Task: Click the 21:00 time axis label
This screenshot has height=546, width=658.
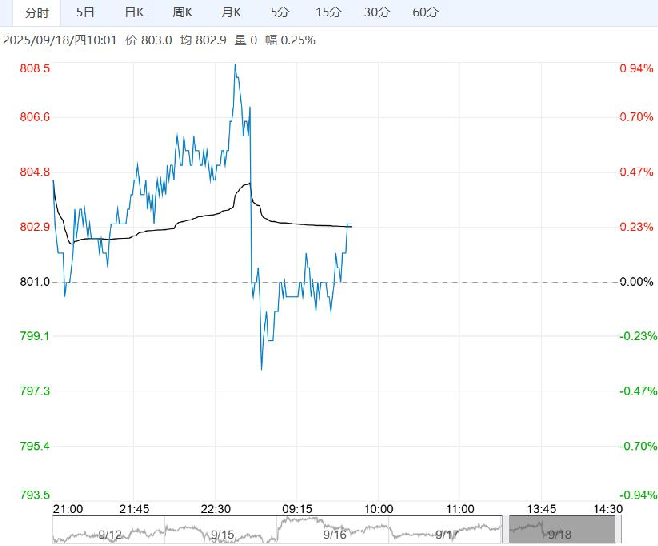Action: tap(68, 509)
